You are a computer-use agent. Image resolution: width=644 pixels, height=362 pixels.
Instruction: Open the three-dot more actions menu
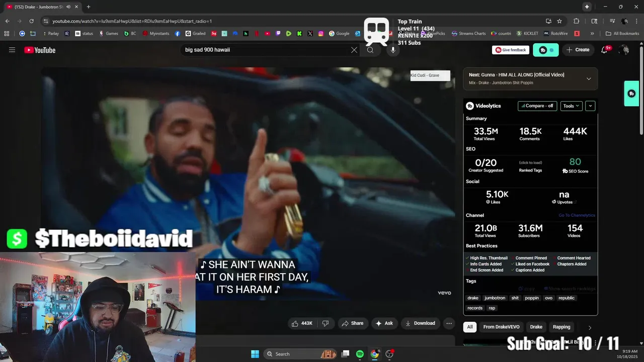pos(449,323)
